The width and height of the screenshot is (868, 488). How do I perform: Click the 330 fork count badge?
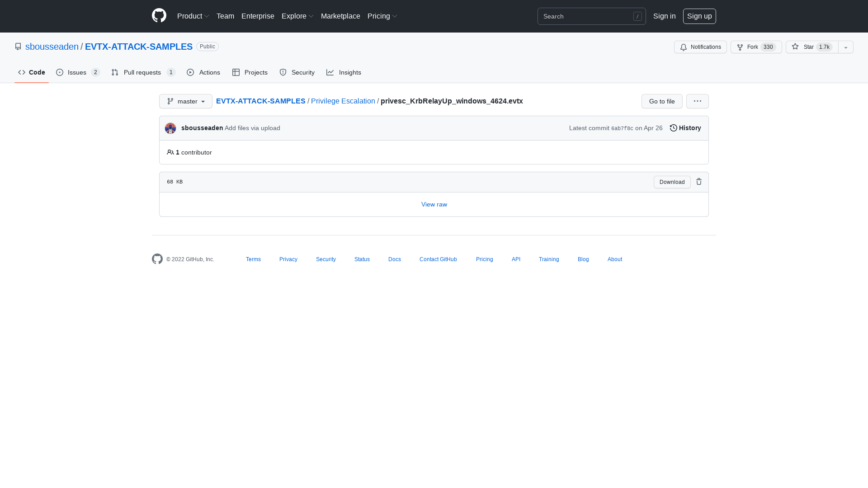tap(768, 47)
